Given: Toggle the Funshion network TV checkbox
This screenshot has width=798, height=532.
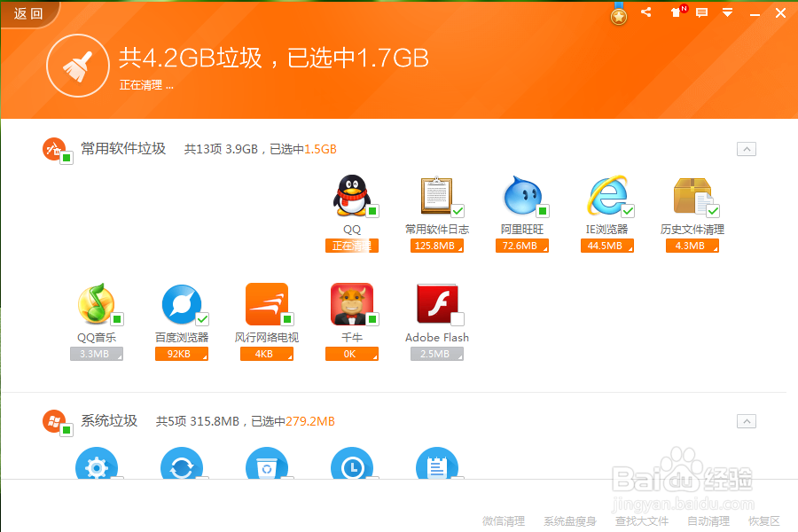Looking at the screenshot, I should [287, 319].
